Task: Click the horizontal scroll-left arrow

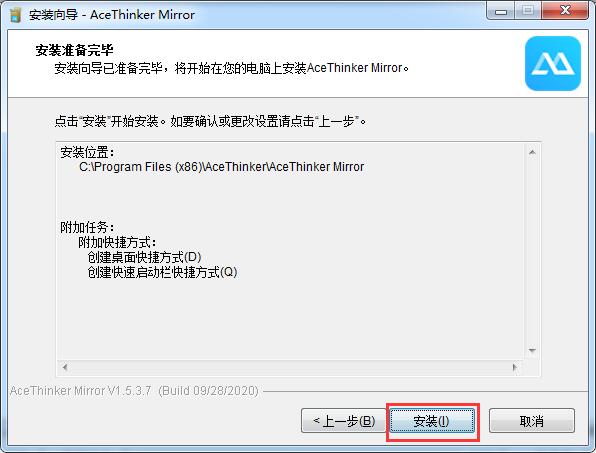Action: coord(65,367)
